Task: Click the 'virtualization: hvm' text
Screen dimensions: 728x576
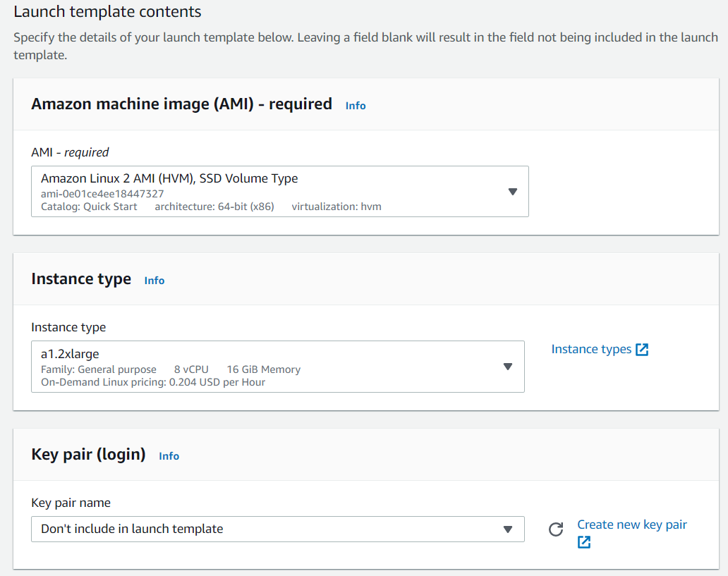Action: point(336,207)
